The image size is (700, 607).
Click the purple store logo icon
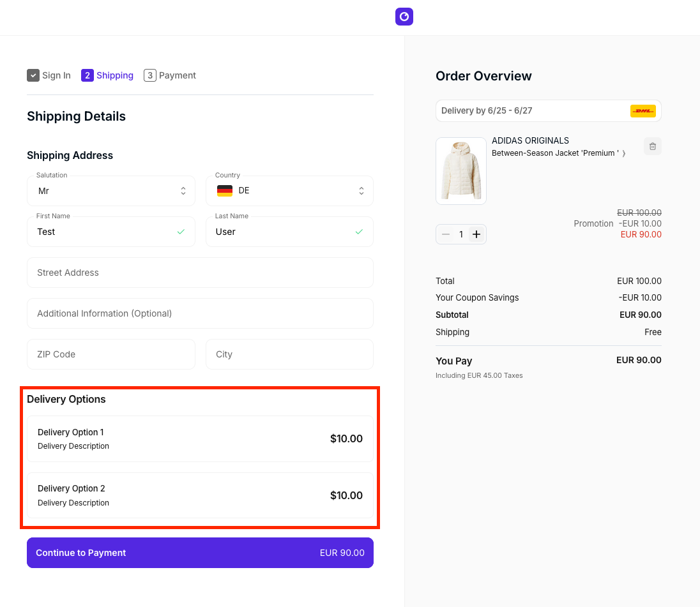[404, 17]
